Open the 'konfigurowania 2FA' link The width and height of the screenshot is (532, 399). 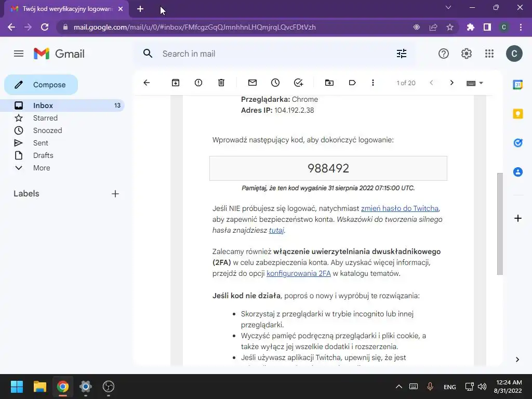click(299, 273)
